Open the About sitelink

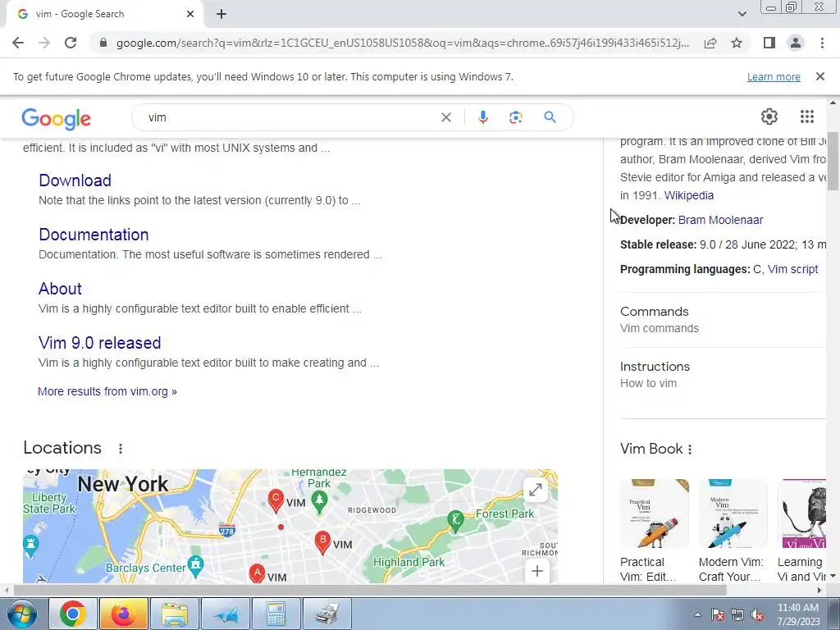tap(60, 289)
